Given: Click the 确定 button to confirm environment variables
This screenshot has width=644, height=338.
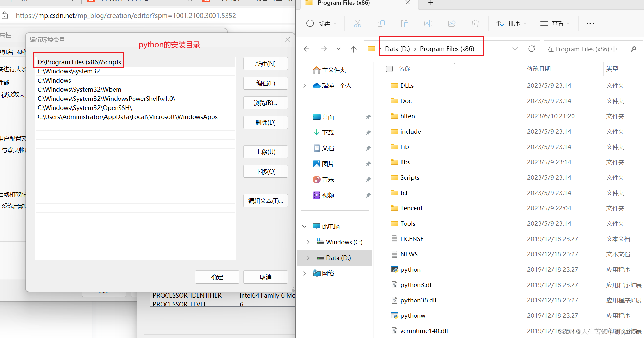Looking at the screenshot, I should [217, 277].
